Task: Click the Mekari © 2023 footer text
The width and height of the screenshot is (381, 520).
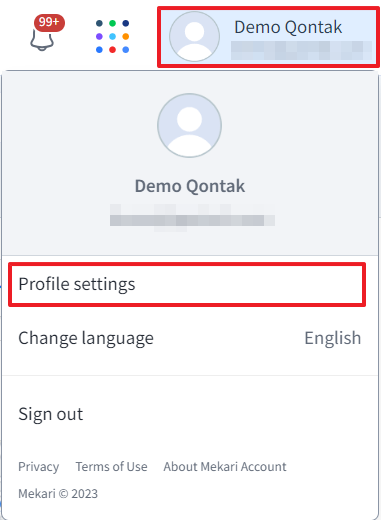Action: pyautogui.click(x=58, y=494)
